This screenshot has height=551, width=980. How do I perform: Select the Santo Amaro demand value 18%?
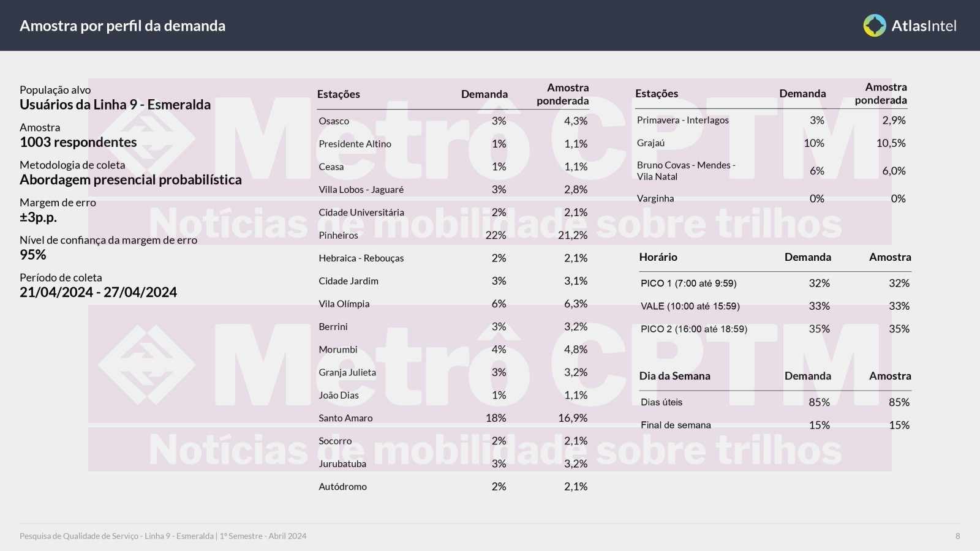496,418
